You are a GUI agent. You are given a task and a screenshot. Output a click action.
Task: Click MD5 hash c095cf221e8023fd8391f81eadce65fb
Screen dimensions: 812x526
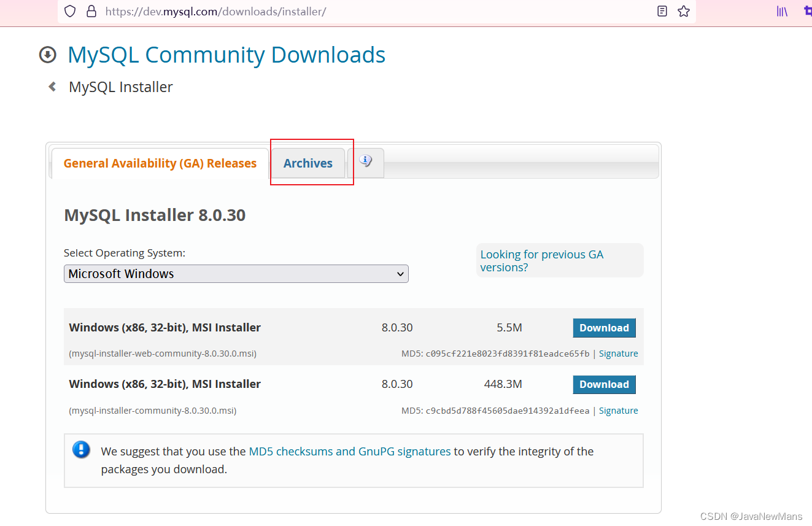[x=508, y=354]
